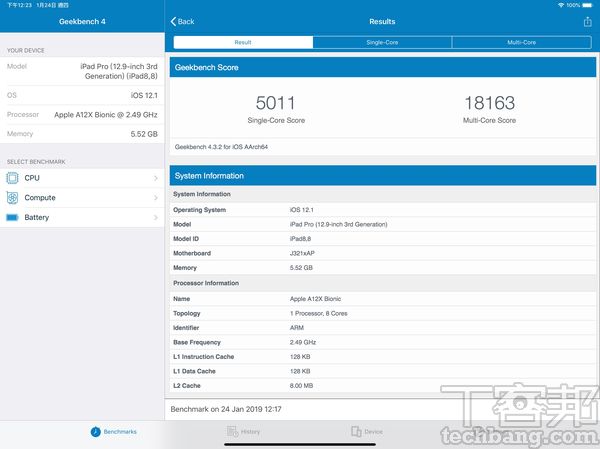Tap the L1 Instruction Cache 128 KB value
600x449 pixels.
[x=300, y=357]
